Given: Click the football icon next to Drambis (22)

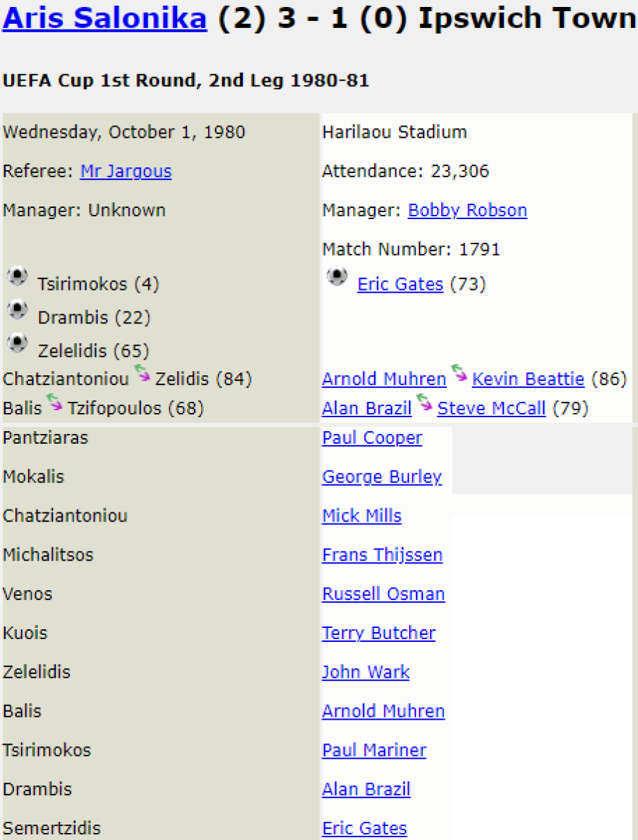Looking at the screenshot, I should [x=18, y=310].
